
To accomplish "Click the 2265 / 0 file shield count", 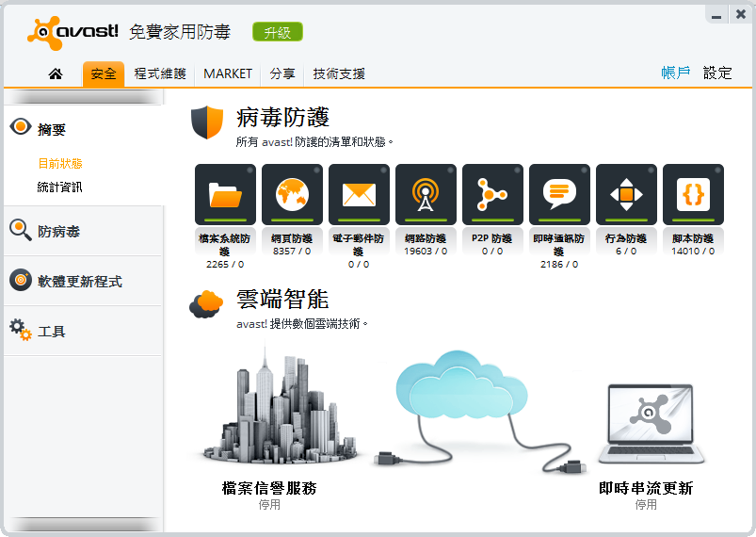I will (x=225, y=265).
